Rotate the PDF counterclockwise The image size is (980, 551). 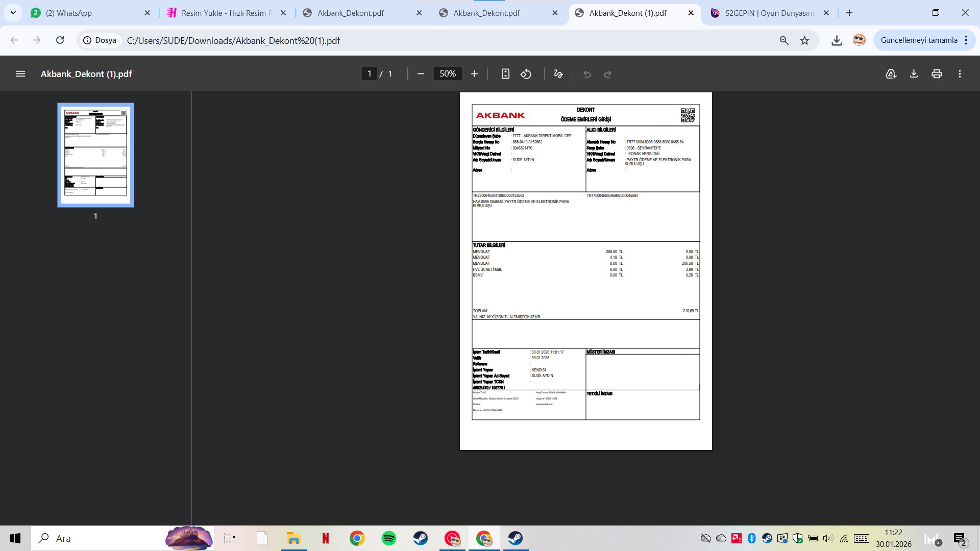click(526, 74)
